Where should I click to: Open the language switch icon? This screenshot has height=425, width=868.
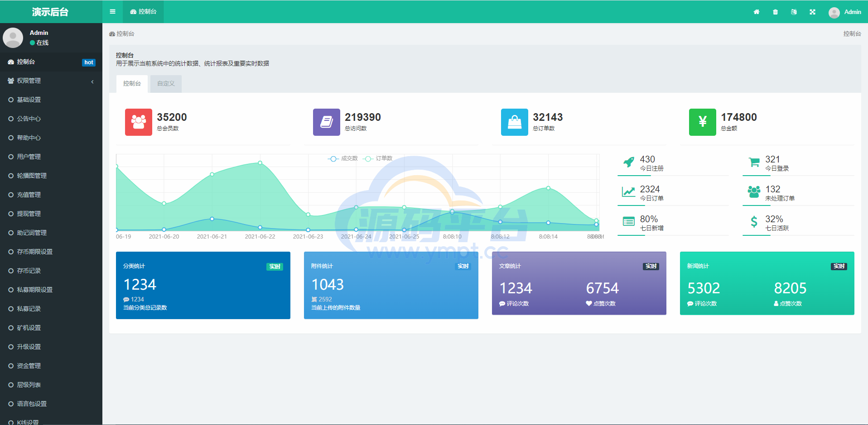click(794, 12)
